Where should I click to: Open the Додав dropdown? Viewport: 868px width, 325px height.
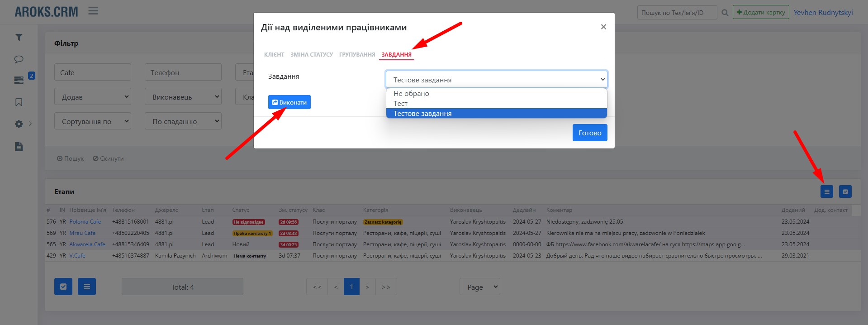point(93,96)
